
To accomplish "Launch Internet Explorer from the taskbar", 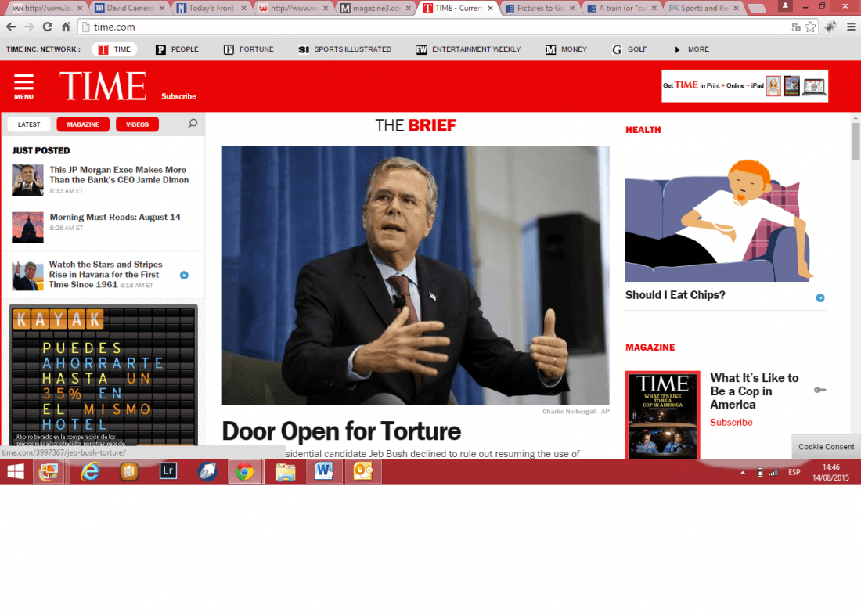I will [x=90, y=472].
